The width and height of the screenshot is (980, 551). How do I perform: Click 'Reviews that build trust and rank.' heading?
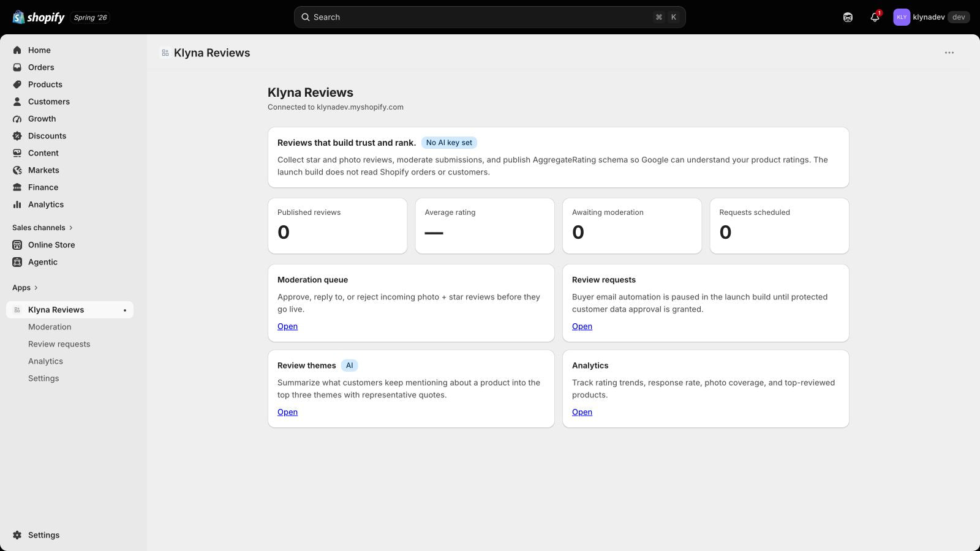pyautogui.click(x=347, y=143)
